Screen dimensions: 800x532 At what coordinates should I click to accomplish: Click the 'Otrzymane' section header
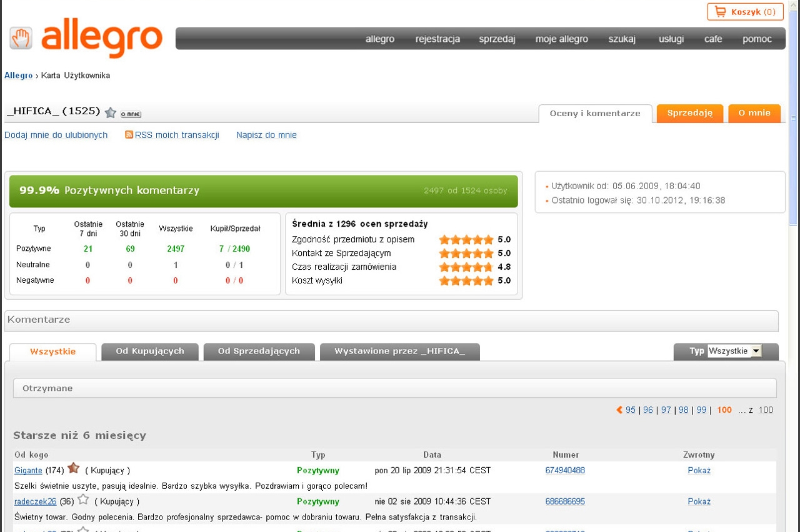tap(395, 388)
